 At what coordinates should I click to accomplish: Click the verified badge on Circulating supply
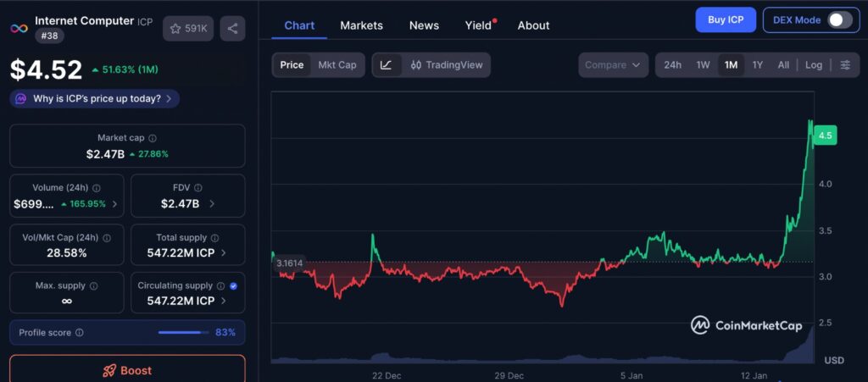coord(233,285)
